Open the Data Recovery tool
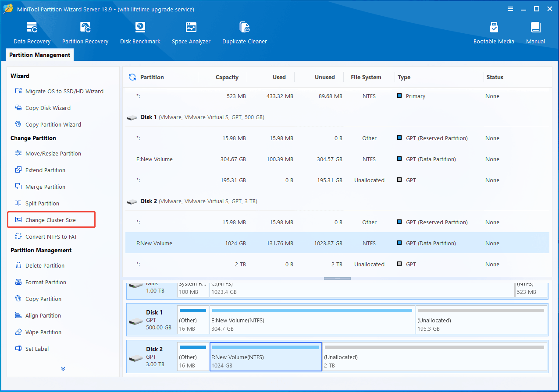The width and height of the screenshot is (559, 392). pos(32,33)
